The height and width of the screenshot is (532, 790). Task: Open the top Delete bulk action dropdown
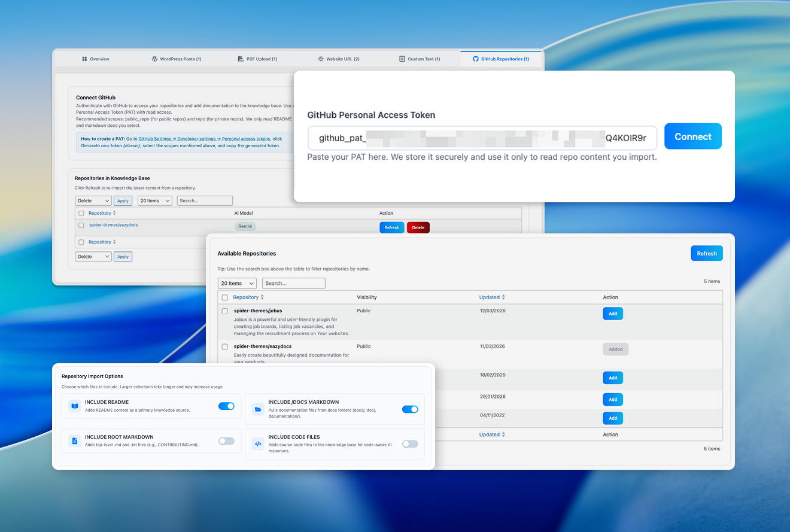pos(93,201)
